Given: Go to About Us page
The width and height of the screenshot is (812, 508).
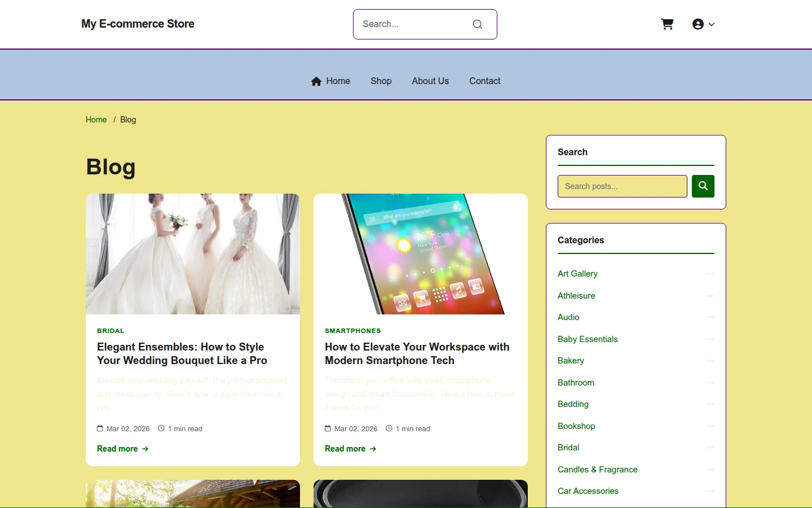Looking at the screenshot, I should (430, 81).
